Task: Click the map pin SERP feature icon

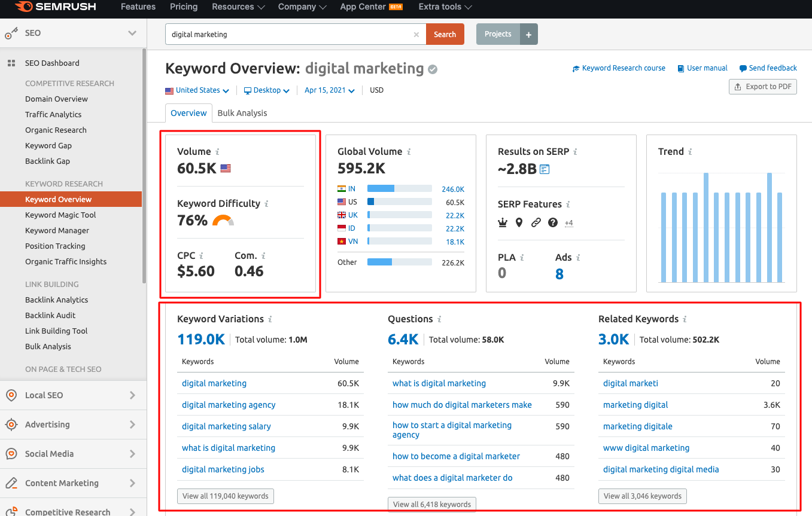Action: (x=519, y=222)
